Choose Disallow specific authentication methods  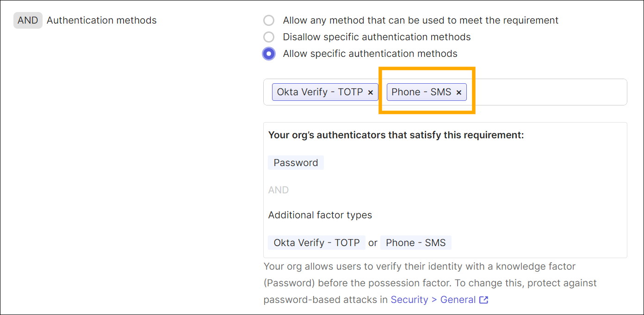269,37
